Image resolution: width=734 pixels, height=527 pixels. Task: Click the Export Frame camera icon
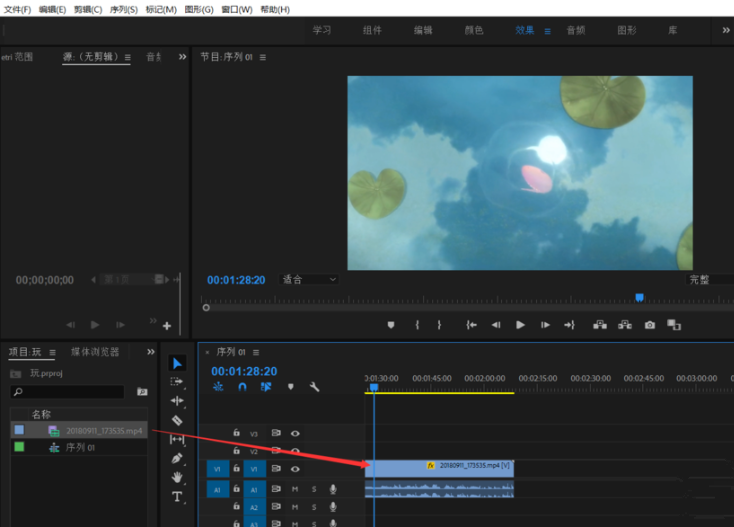click(650, 325)
